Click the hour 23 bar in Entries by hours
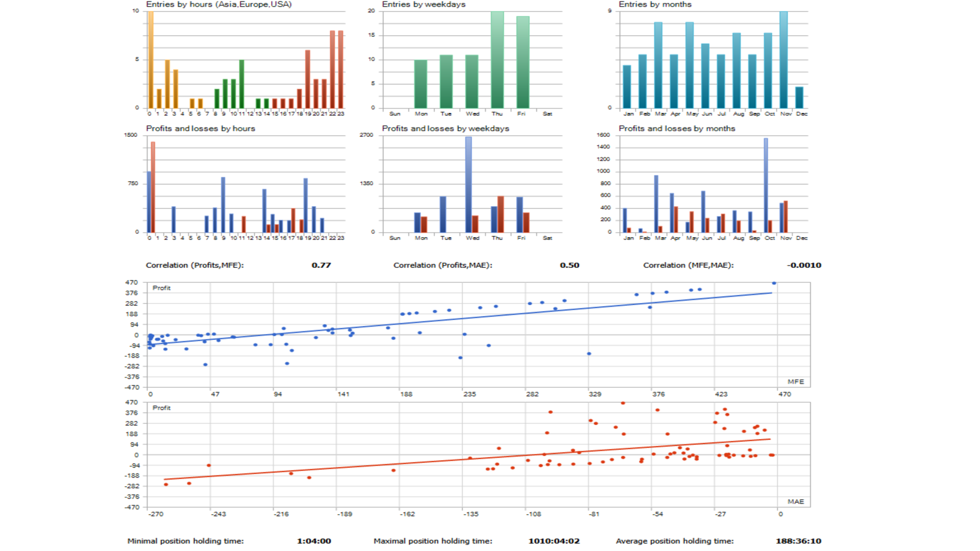 point(341,69)
